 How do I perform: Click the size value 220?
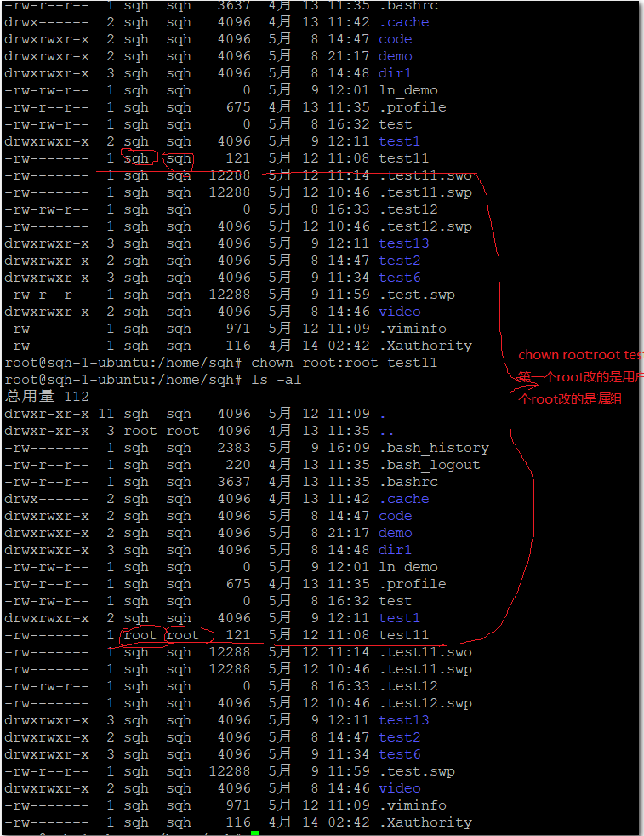click(237, 465)
